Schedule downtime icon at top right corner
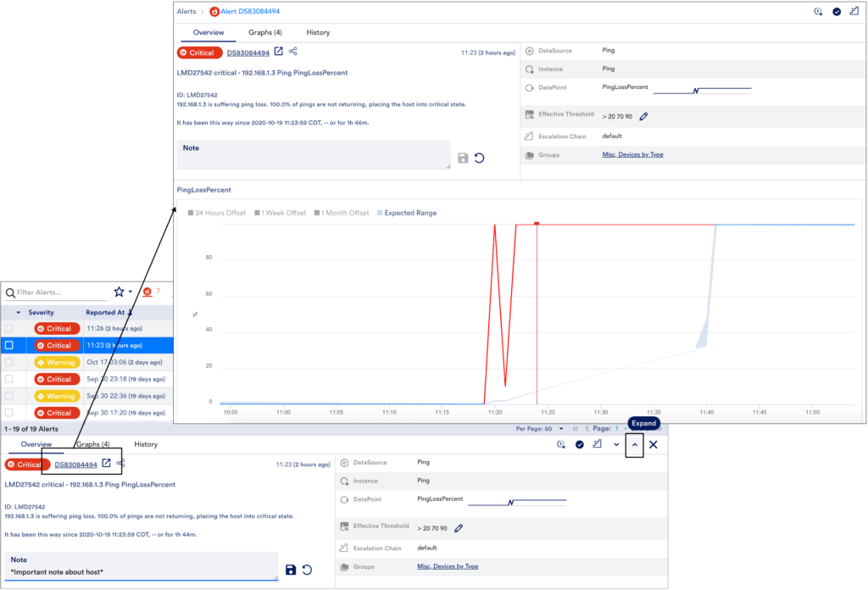The height and width of the screenshot is (590, 868). click(818, 12)
